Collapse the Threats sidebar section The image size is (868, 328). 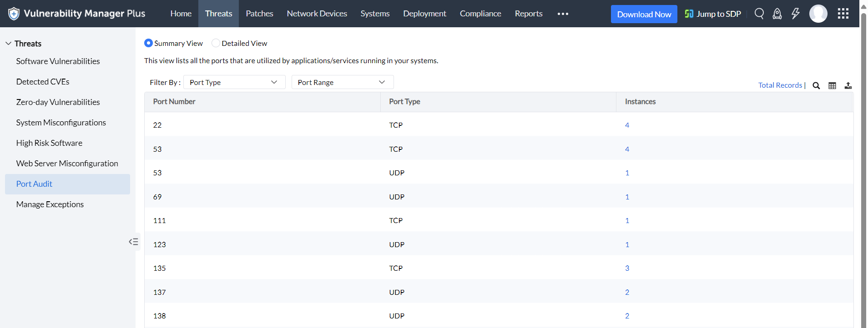[x=9, y=44]
